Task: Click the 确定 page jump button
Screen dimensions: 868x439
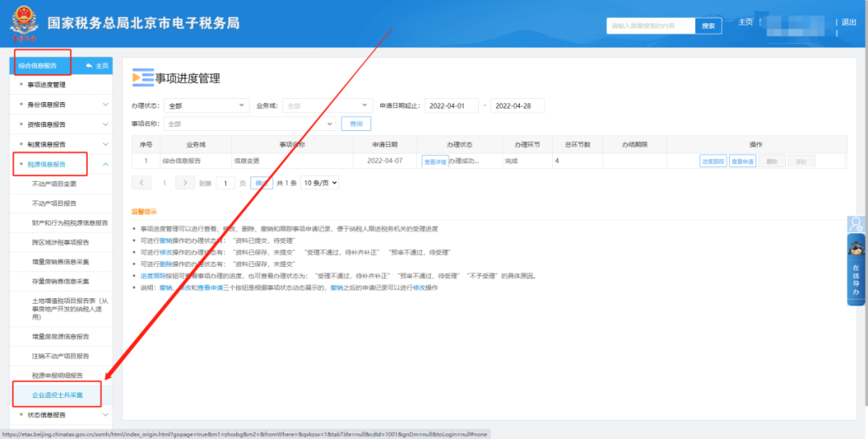Action: (261, 183)
